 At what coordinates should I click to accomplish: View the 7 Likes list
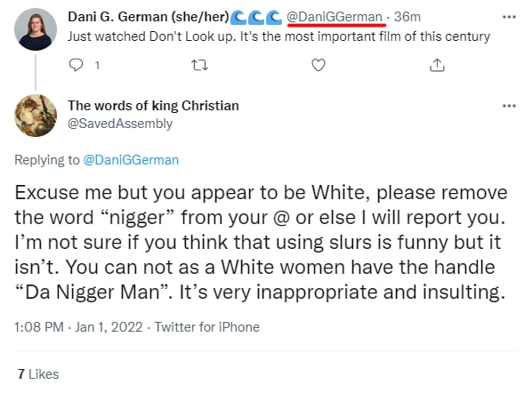[x=38, y=374]
